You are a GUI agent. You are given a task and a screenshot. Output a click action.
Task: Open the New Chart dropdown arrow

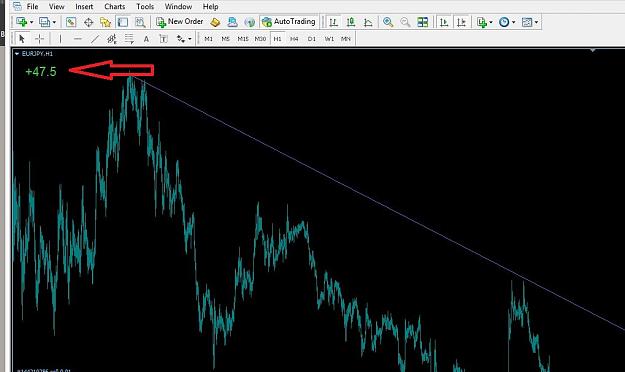tap(31, 22)
